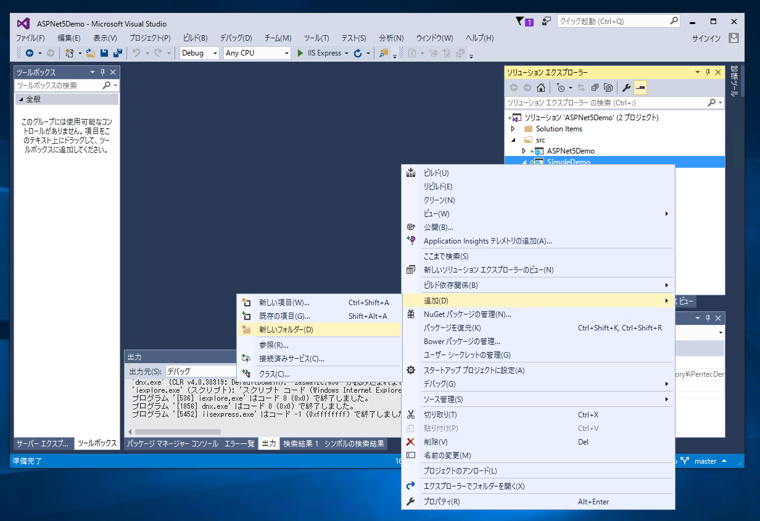
Task: Open the 診断ツール vertical side tab
Action: (734, 81)
